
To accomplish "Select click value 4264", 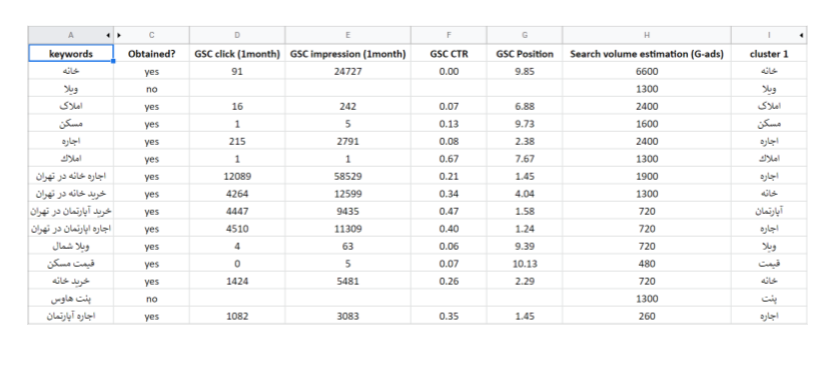I will tap(237, 193).
